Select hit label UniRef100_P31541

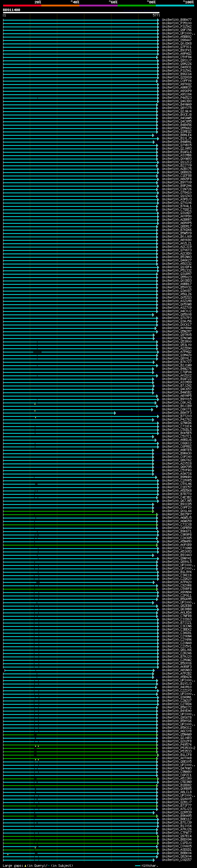(177, 71)
